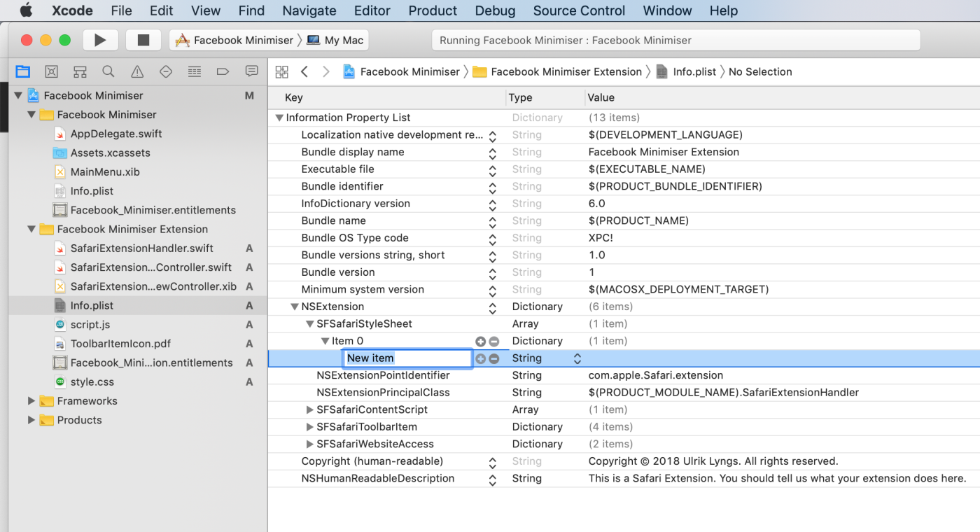
Task: Open the Apple menu
Action: coord(26,10)
